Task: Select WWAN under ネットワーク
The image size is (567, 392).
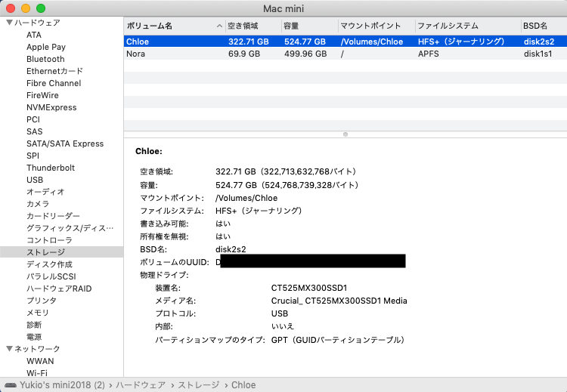Action: tap(40, 361)
